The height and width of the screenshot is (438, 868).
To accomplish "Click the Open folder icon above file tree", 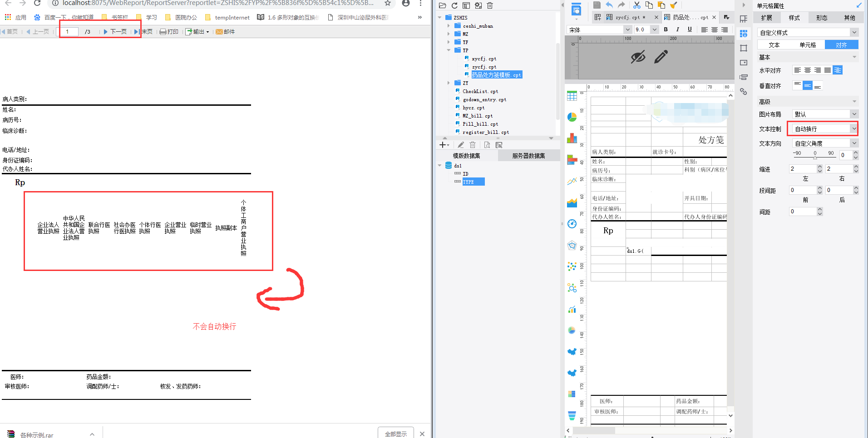I will [443, 5].
